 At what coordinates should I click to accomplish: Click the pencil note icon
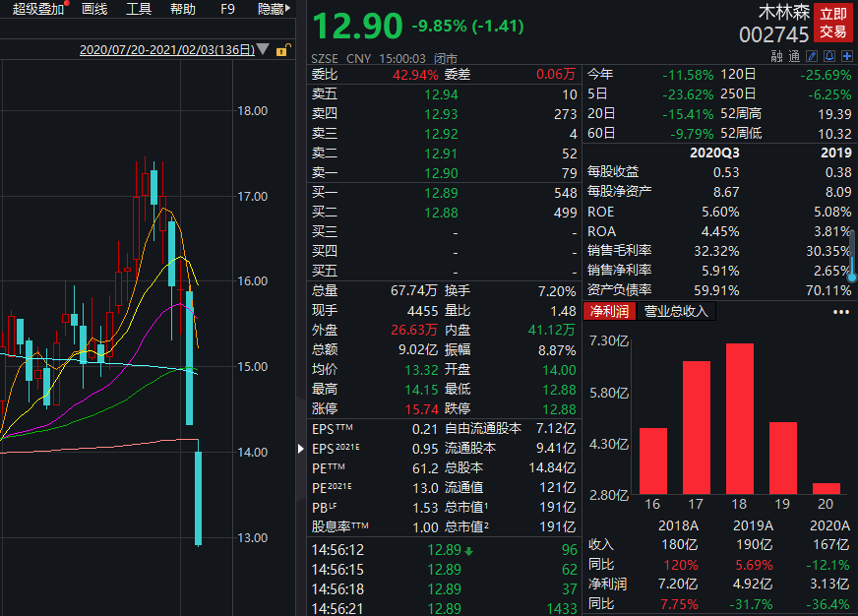(x=812, y=56)
